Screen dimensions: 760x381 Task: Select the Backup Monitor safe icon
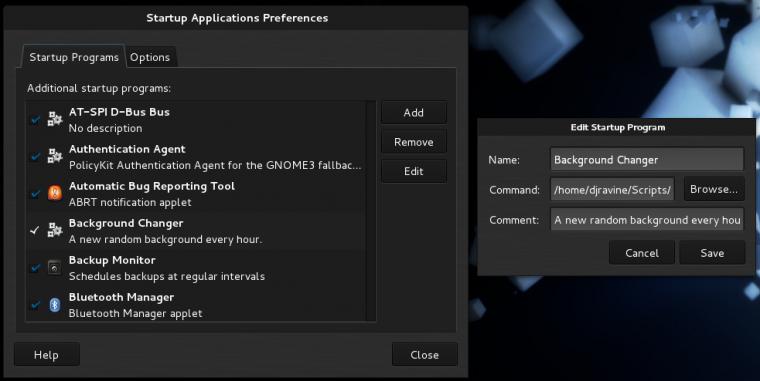pos(54,267)
